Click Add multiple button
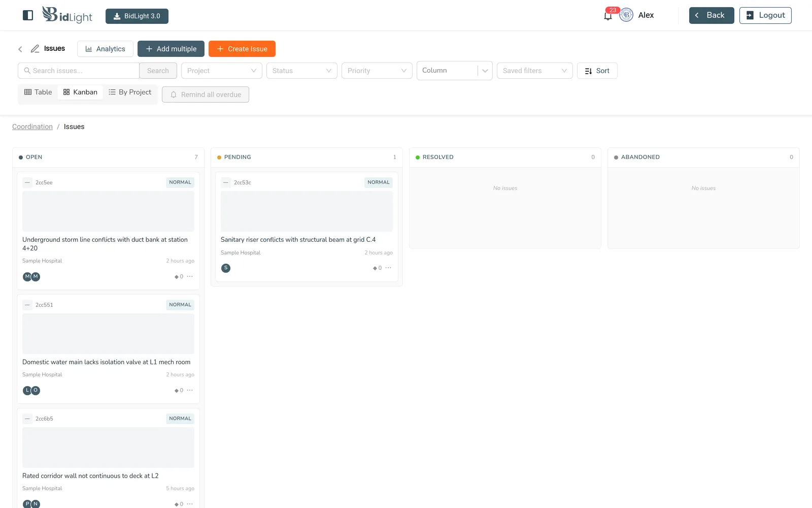Viewport: 812px width, 508px height. (171, 49)
